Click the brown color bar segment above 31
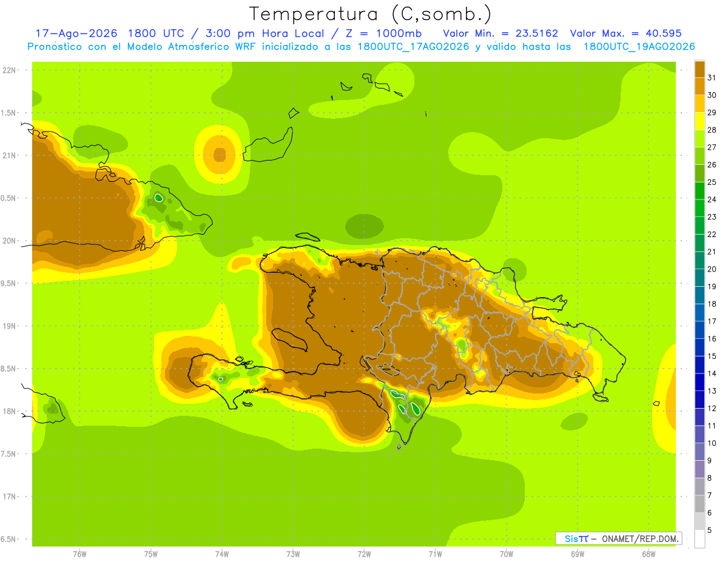This screenshot has width=728, height=562. point(699,69)
